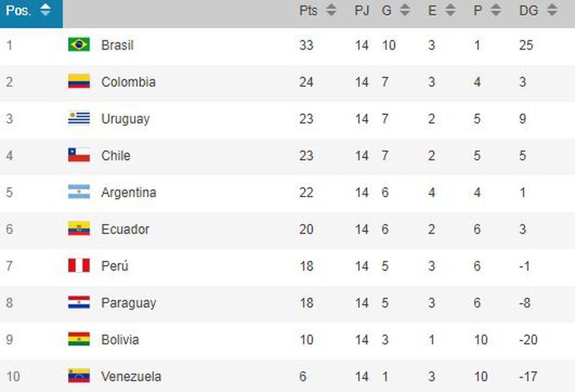Open the Brasil team link

click(x=117, y=45)
